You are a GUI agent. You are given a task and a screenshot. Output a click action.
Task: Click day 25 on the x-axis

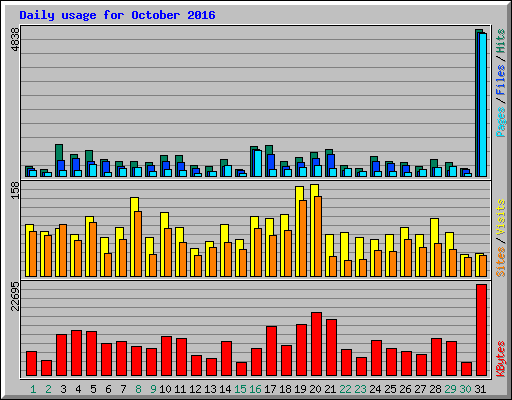(x=390, y=389)
